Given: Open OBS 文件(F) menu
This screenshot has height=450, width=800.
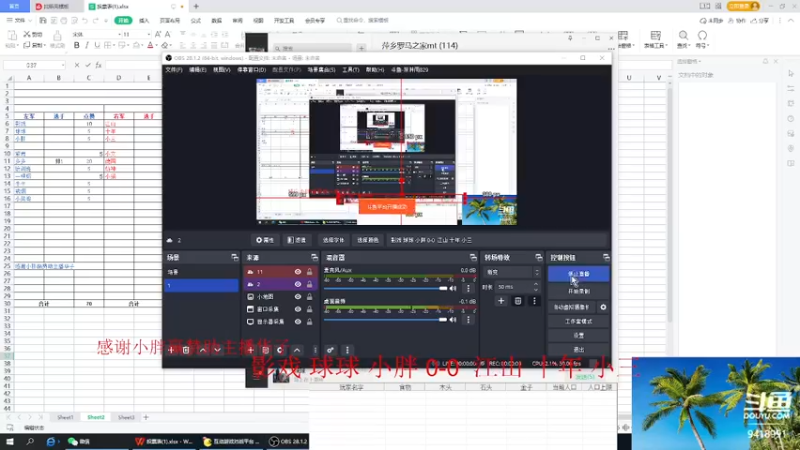Looking at the screenshot, I should 173,70.
